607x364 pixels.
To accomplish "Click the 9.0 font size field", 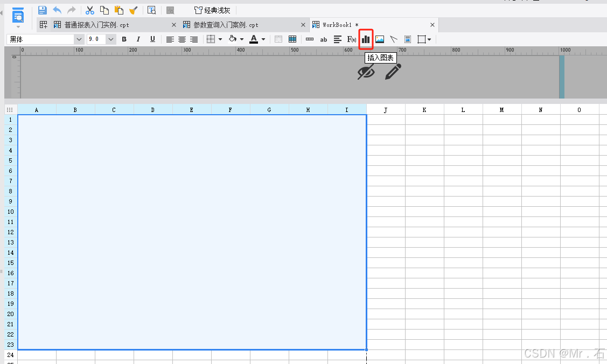I will [96, 39].
